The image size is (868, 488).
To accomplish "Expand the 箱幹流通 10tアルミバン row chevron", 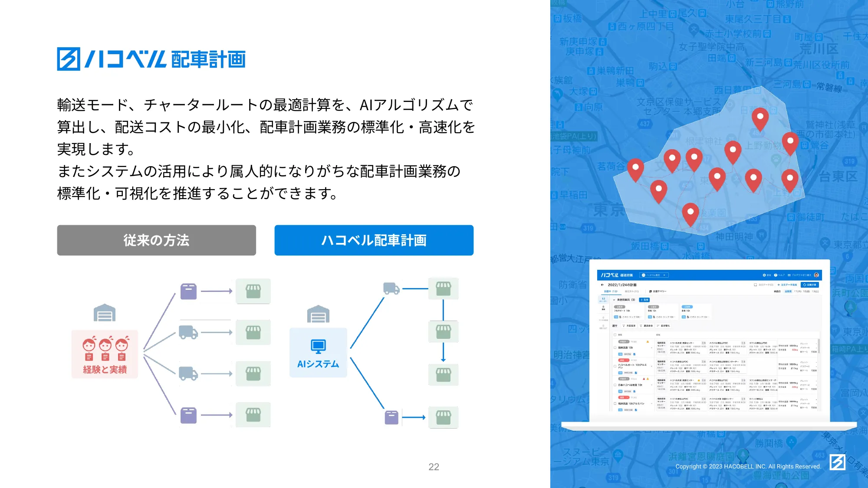I will click(651, 403).
